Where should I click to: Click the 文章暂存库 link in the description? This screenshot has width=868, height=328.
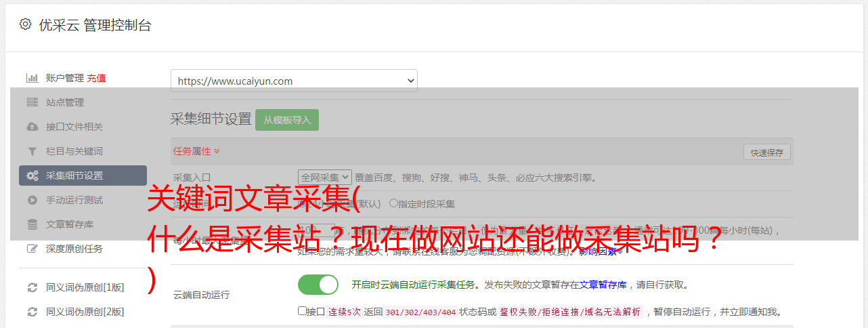[603, 285]
